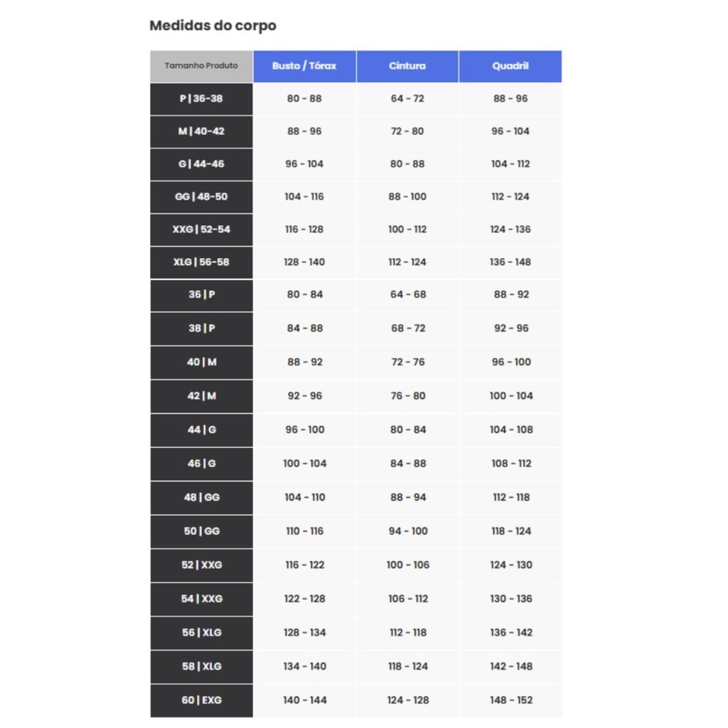Select the XXG | 52-54 size row
Viewport: 728px width, 728px height.
point(201,230)
